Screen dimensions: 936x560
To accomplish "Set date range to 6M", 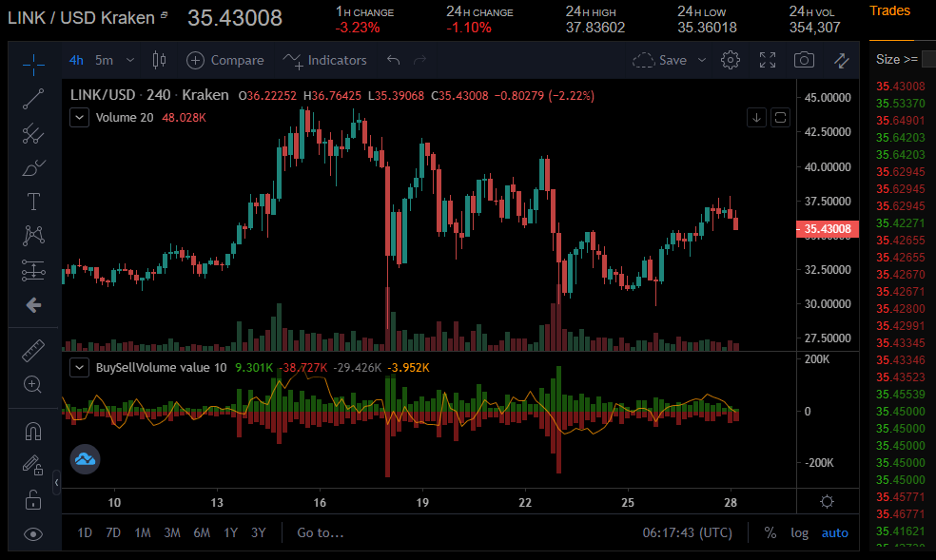I will coord(202,532).
